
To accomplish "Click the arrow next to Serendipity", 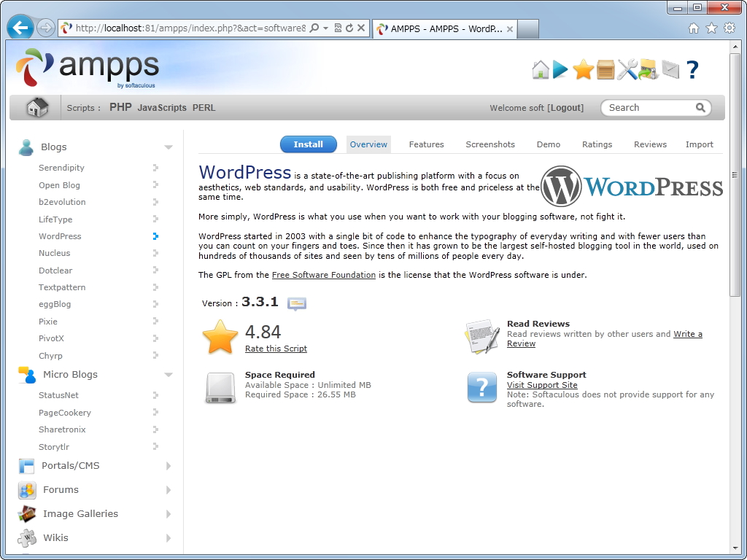I will [155, 168].
